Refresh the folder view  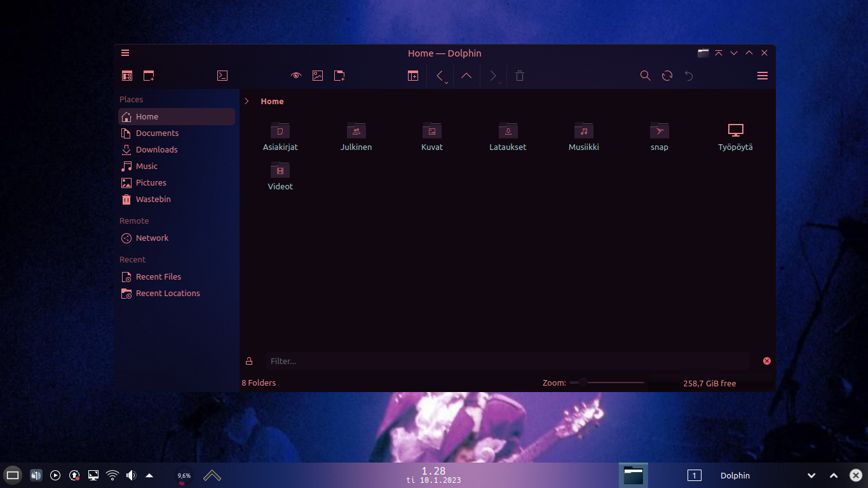667,76
